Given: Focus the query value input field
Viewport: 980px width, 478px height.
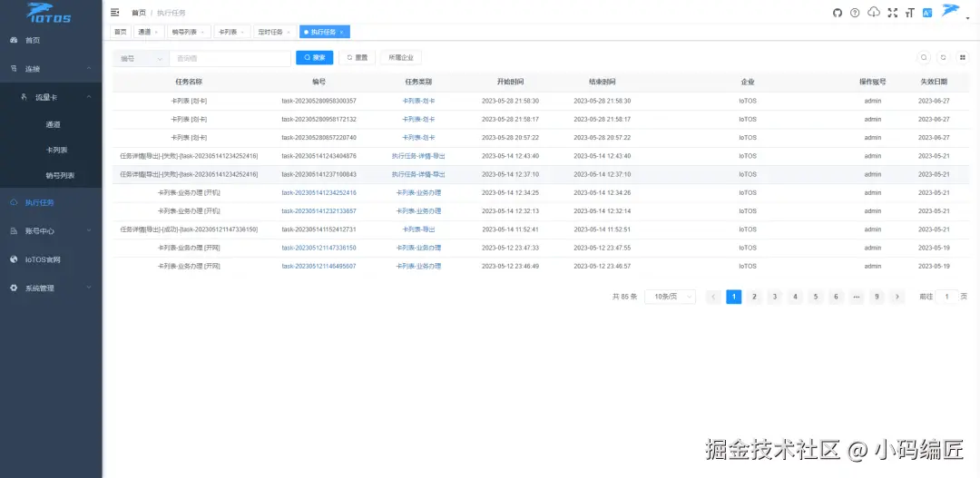Looking at the screenshot, I should click(x=230, y=58).
